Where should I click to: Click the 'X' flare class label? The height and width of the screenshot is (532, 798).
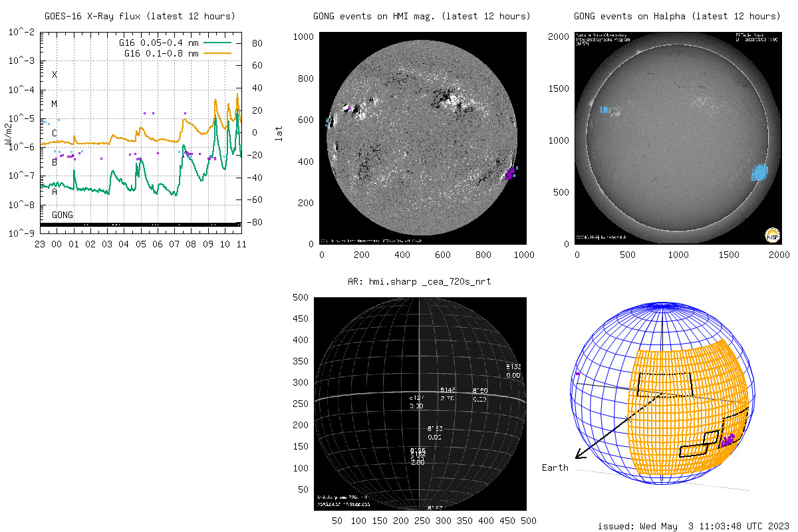pyautogui.click(x=55, y=74)
